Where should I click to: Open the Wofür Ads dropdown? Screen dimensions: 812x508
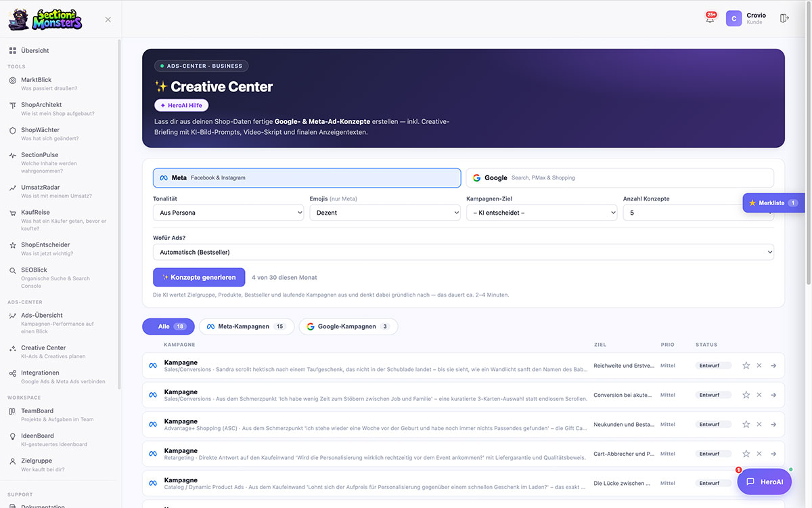coord(464,252)
